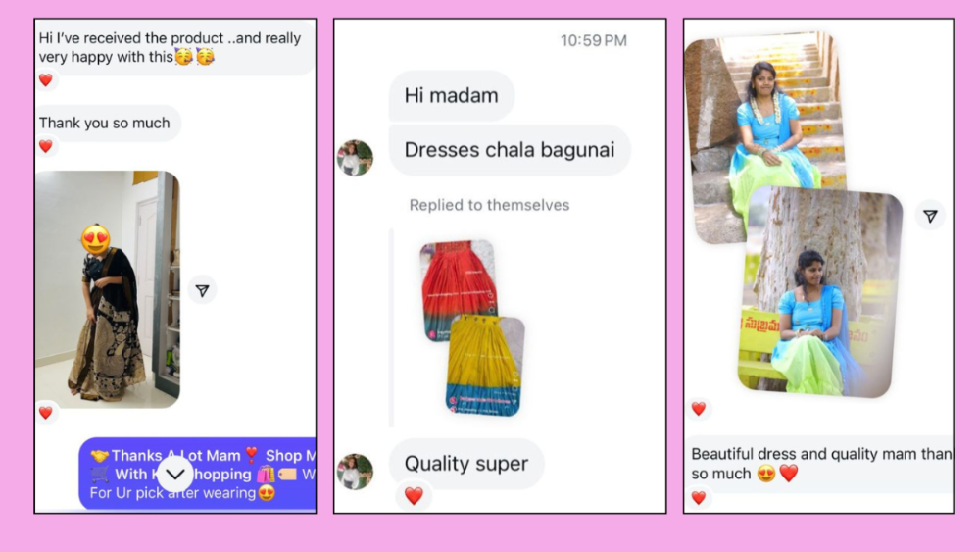The height and width of the screenshot is (552, 980).
Task: Tap 'Replied to themselves' label
Action: [489, 205]
